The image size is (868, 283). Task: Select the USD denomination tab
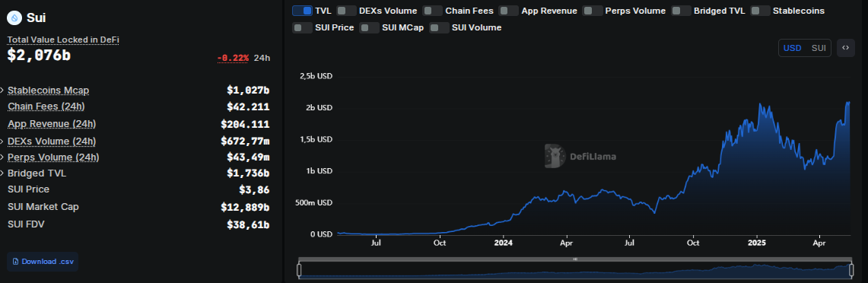coord(792,48)
